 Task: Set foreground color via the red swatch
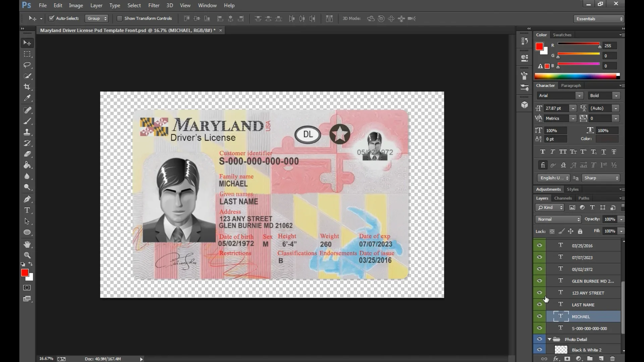[25, 273]
